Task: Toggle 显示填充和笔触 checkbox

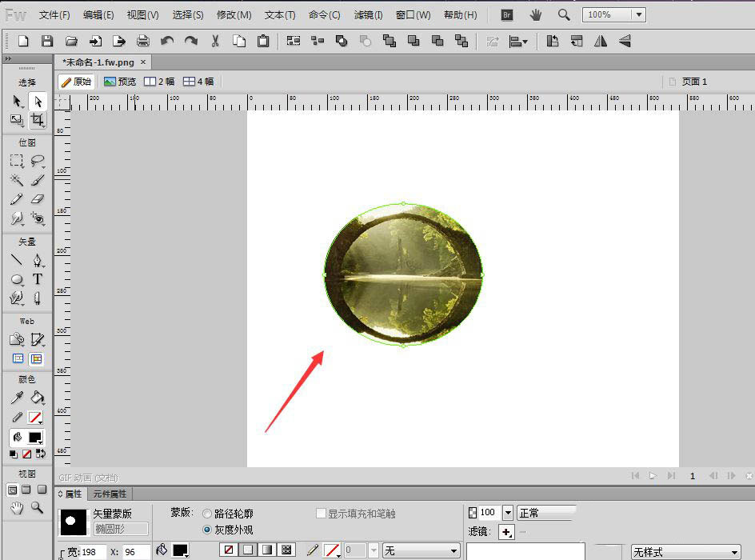Action: pyautogui.click(x=322, y=514)
